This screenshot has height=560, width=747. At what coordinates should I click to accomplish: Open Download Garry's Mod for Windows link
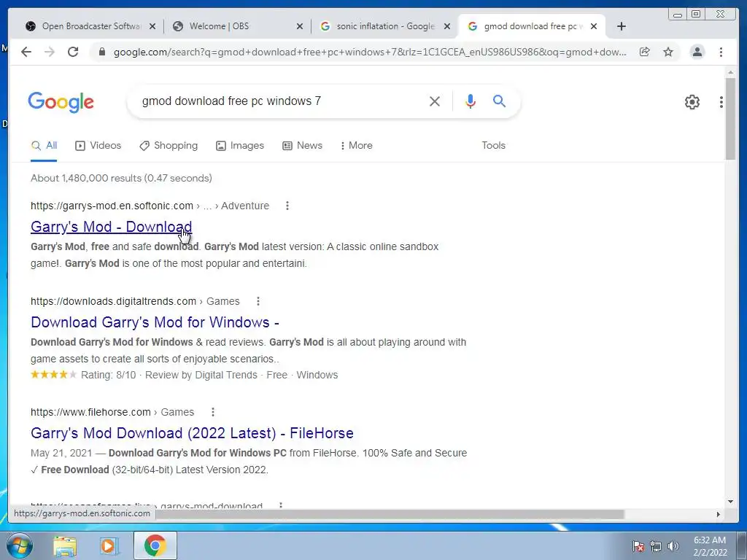(x=155, y=322)
